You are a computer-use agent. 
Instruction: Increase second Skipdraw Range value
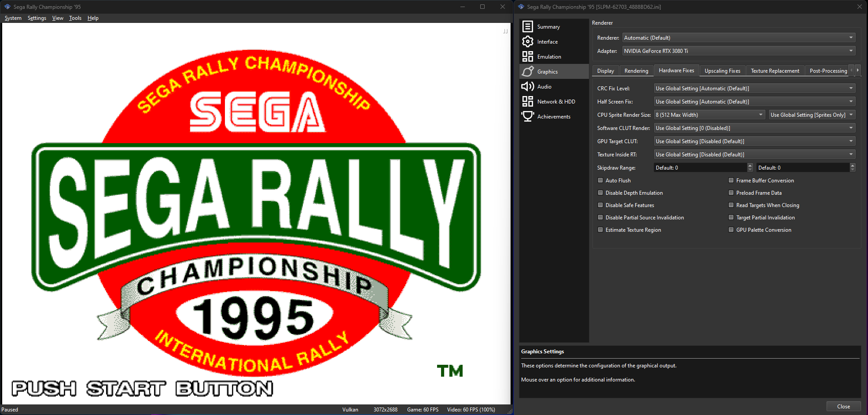(853, 166)
